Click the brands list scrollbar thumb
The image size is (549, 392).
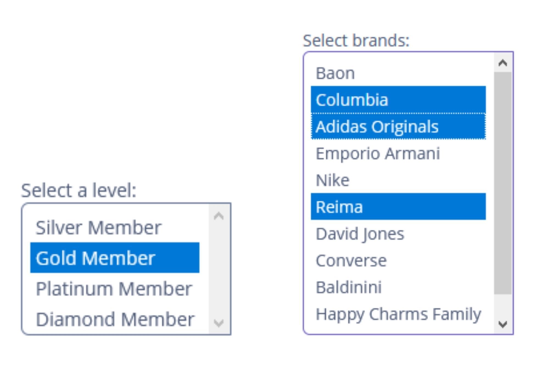pos(503,183)
